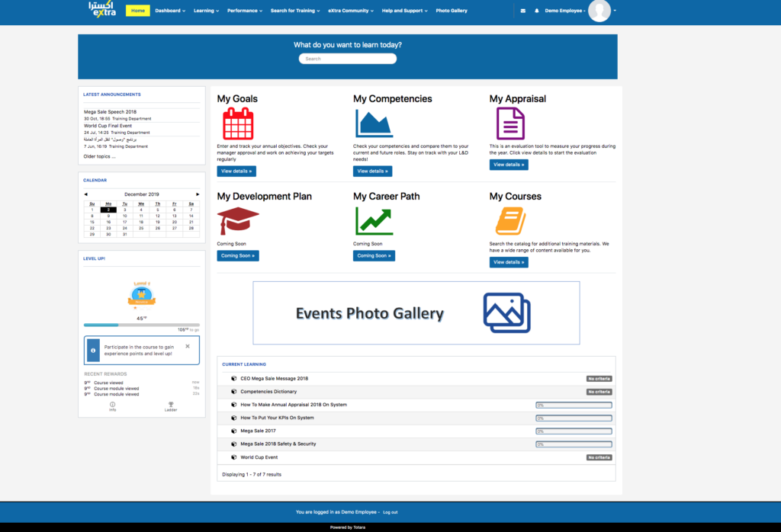Image resolution: width=781 pixels, height=532 pixels.
Task: Click View details under My Goals
Action: 236,171
